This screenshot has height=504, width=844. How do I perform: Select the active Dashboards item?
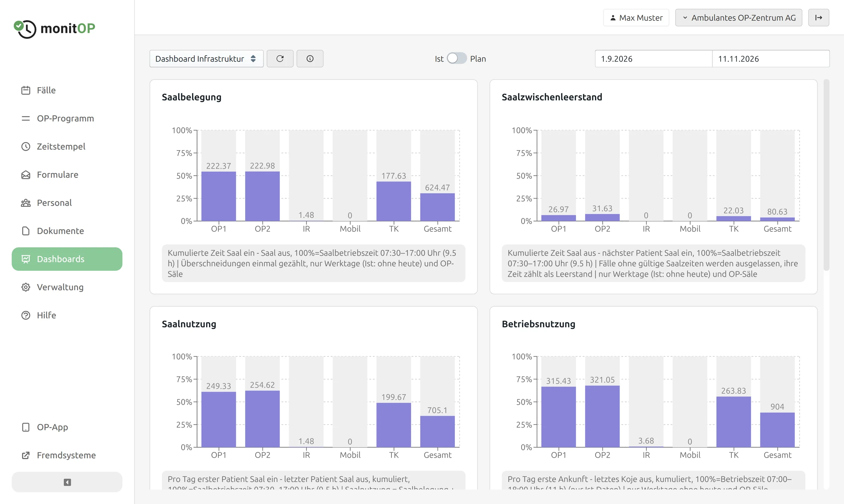[67, 259]
